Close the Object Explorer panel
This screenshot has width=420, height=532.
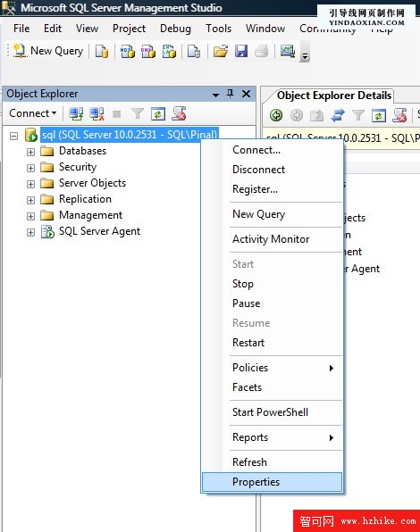[x=246, y=94]
